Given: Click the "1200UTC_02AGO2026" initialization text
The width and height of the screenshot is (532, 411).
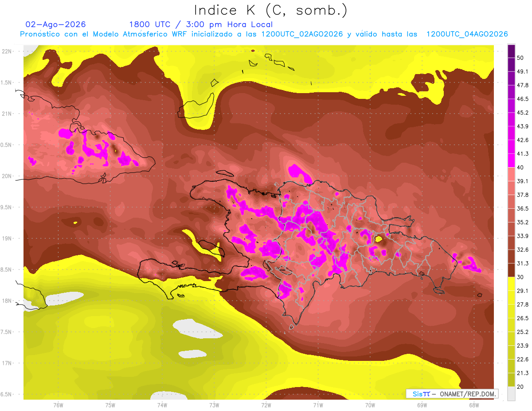Looking at the screenshot, I should pos(302,34).
